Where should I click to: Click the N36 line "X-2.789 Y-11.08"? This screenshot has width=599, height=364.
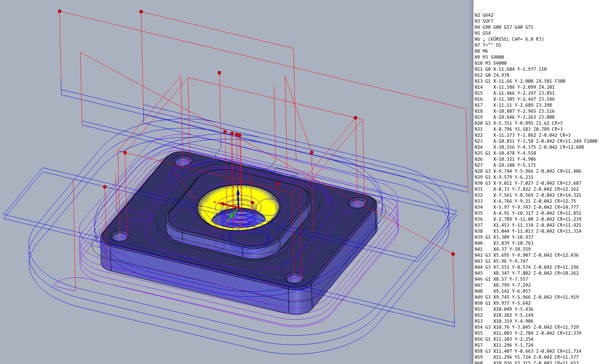coord(528,219)
